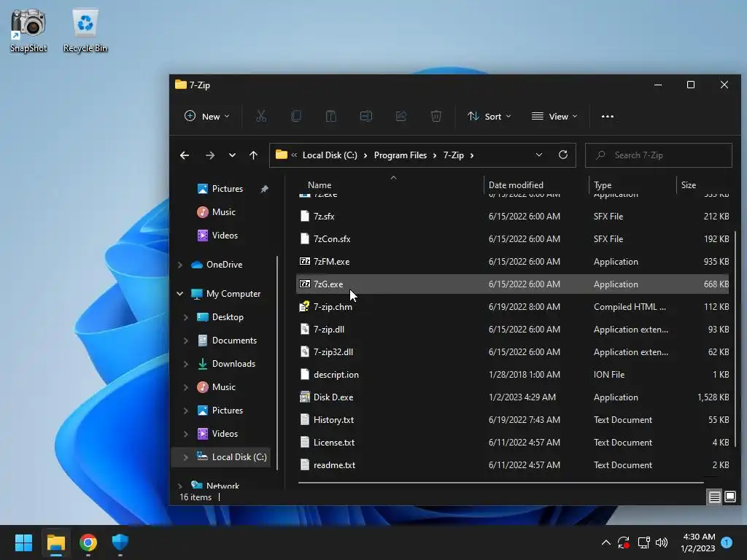
Task: Sort by the Type column header
Action: 602,184
